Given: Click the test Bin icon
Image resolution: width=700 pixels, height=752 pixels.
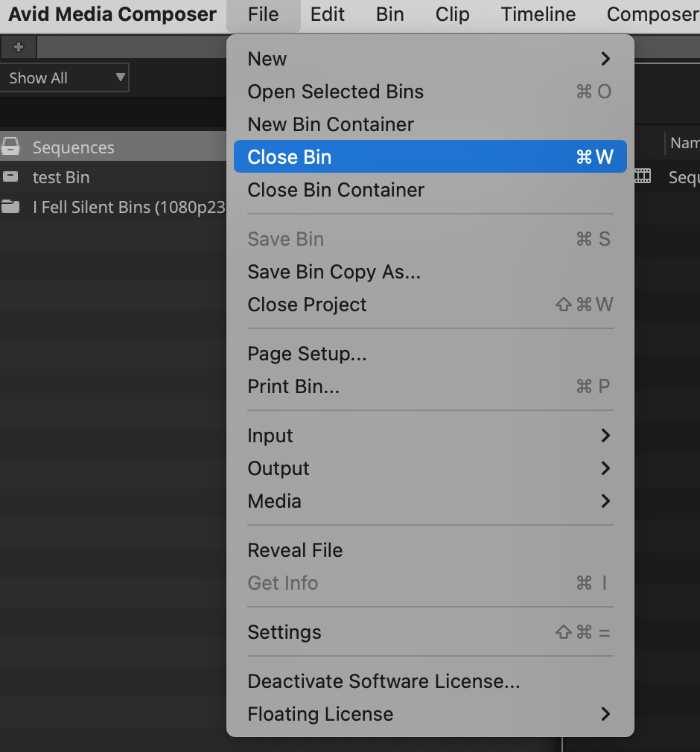Looking at the screenshot, I should (x=10, y=177).
